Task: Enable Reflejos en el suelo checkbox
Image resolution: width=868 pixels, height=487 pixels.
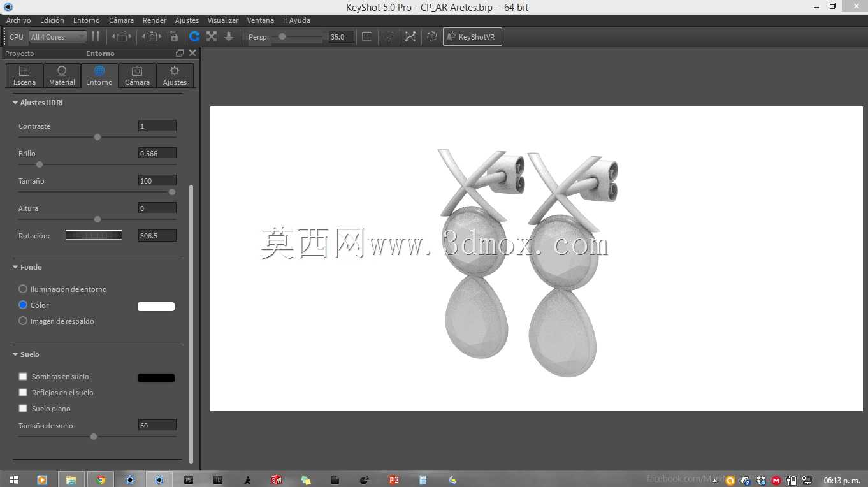Action: 23,392
